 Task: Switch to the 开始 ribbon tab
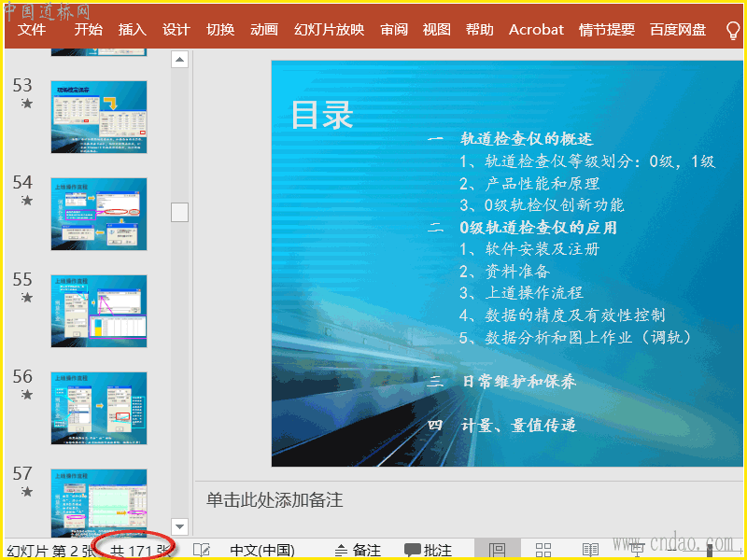coord(88,30)
